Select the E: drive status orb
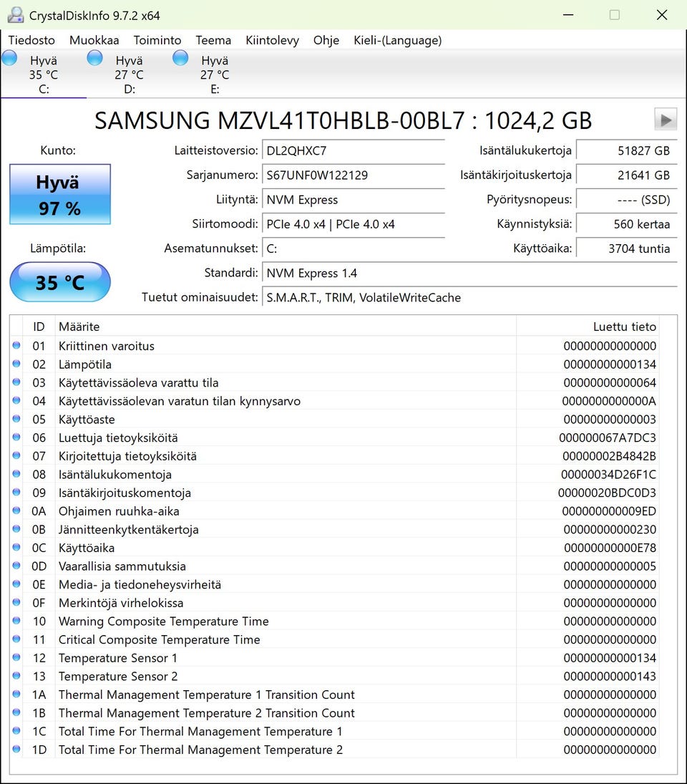This screenshot has width=687, height=784. point(180,58)
